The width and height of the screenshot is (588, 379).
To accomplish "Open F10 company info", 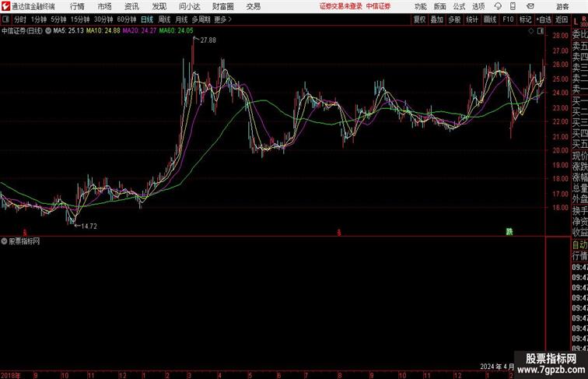I will pos(508,19).
